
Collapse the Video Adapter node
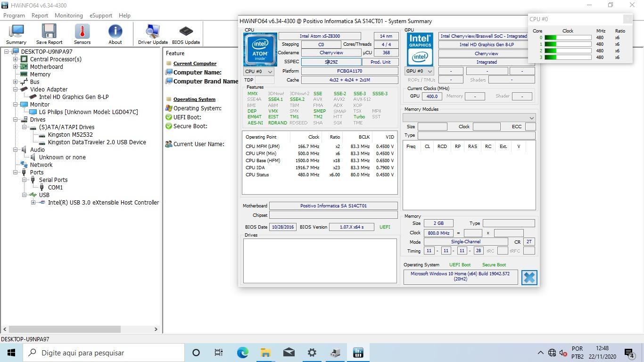(x=16, y=89)
